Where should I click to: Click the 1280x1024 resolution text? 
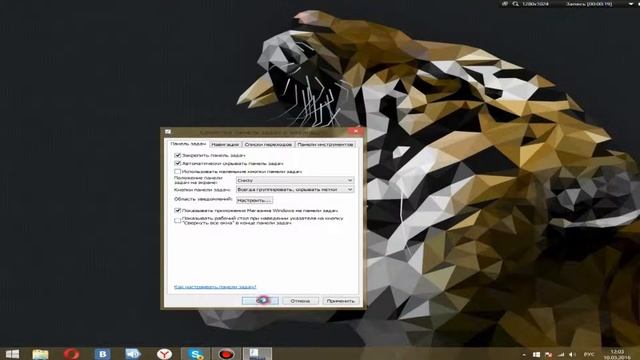535,4
